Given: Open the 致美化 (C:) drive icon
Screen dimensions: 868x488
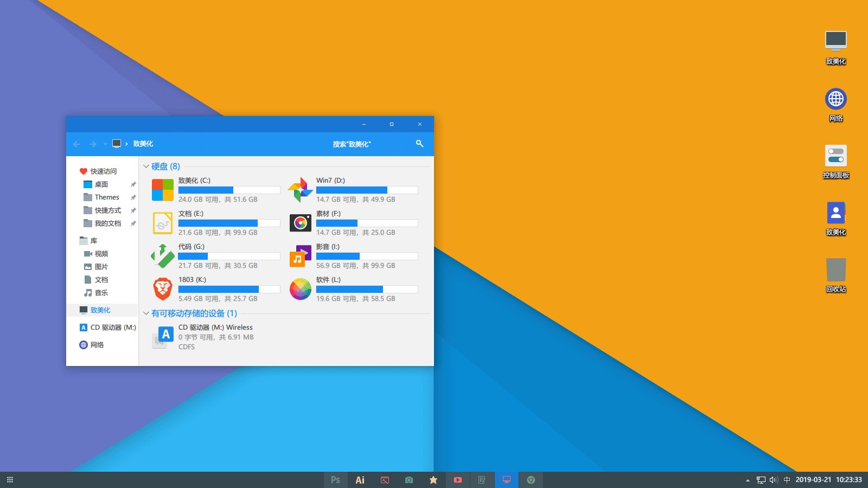Looking at the screenshot, I should click(x=163, y=190).
